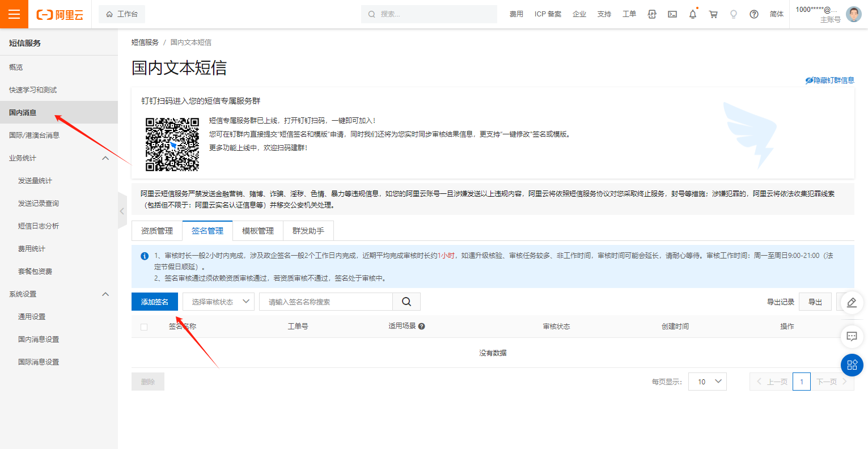The height and width of the screenshot is (449, 868).
Task: Open the API debugging icon in header
Action: tap(652, 14)
